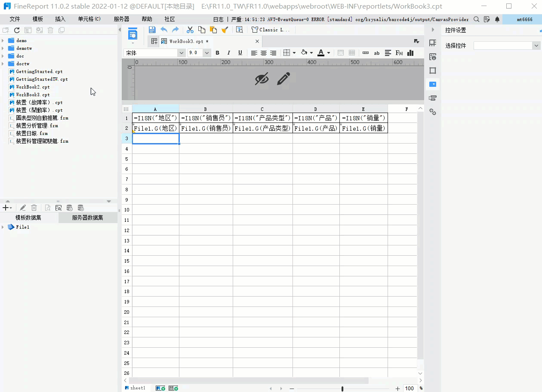Open the font color dropdown arrow
The width and height of the screenshot is (542, 392).
[x=329, y=53]
